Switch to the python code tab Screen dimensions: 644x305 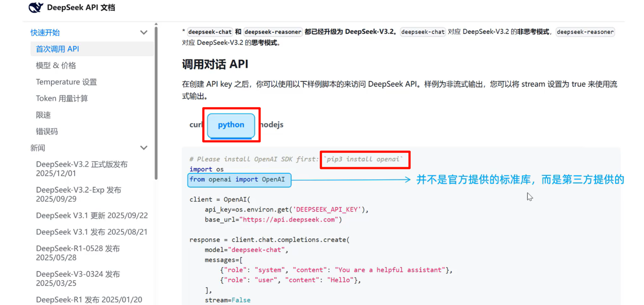(x=231, y=125)
